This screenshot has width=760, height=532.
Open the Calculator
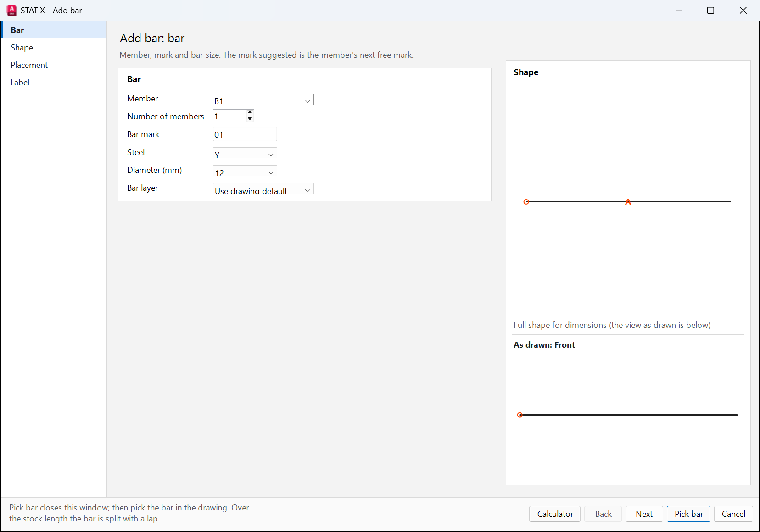[555, 514]
